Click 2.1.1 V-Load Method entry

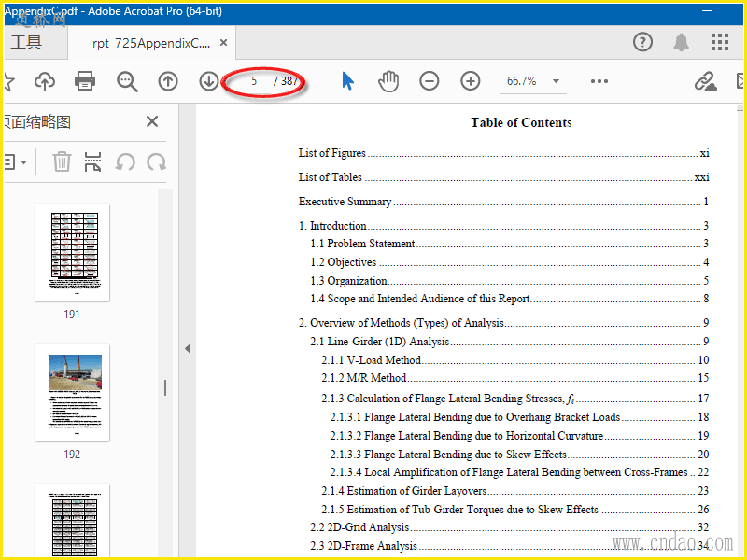click(x=515, y=360)
